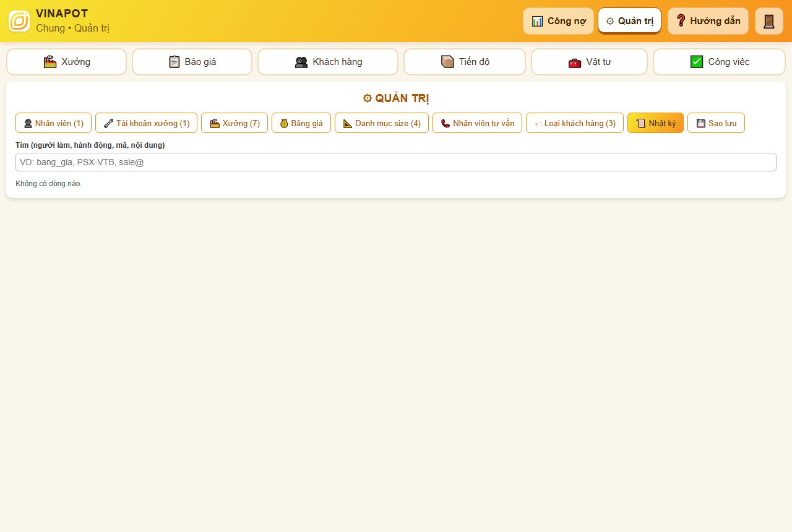Go to the Xưởng main tab
Screen dimensions: 792x532
67,62
